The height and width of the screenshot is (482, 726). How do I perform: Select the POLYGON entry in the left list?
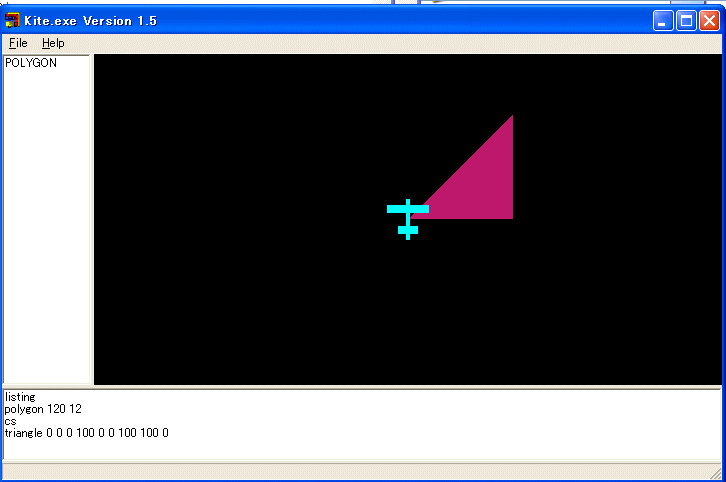pos(31,63)
